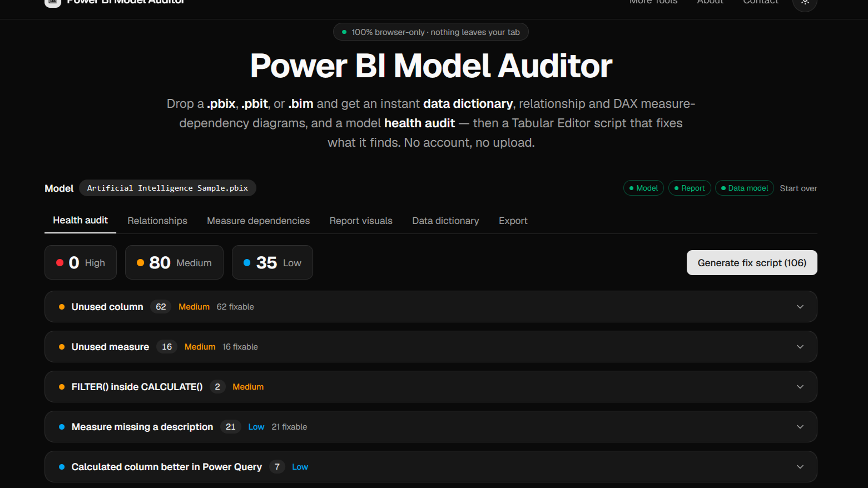The height and width of the screenshot is (488, 868).
Task: Expand Measure missing a description chevron
Action: [800, 427]
